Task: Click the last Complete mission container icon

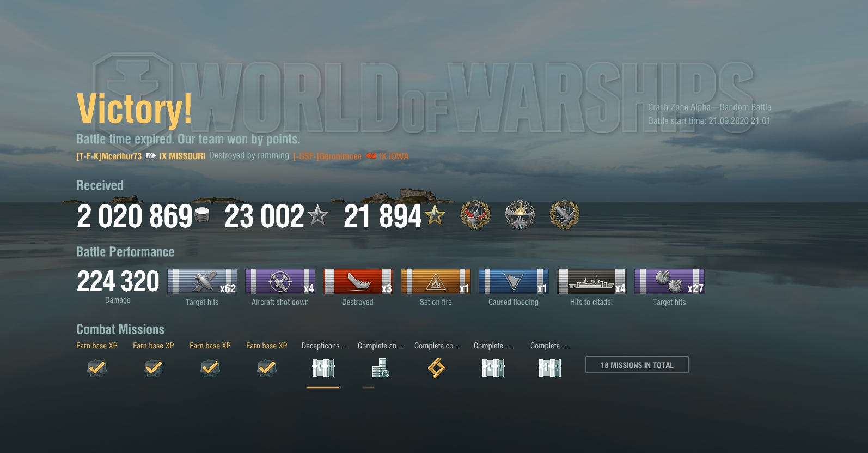Action: click(x=550, y=369)
